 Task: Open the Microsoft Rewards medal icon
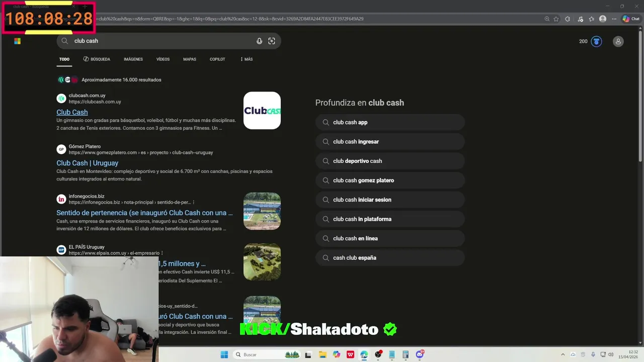click(x=596, y=41)
